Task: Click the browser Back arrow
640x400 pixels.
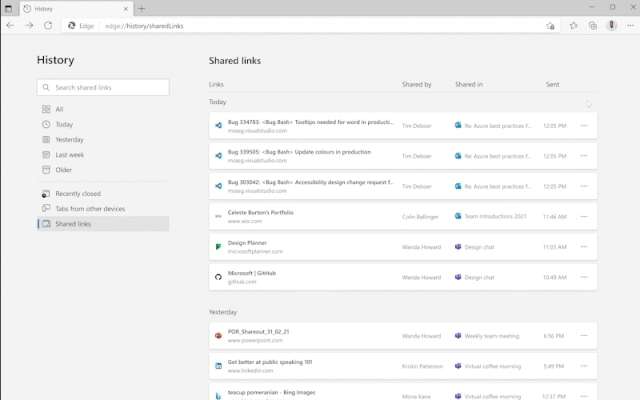Action: [x=10, y=25]
